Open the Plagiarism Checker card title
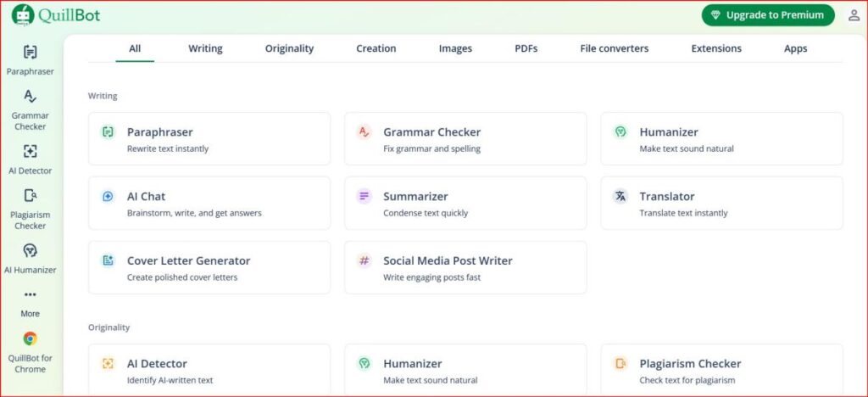Screen dimensions: 868x397 pyautogui.click(x=690, y=363)
